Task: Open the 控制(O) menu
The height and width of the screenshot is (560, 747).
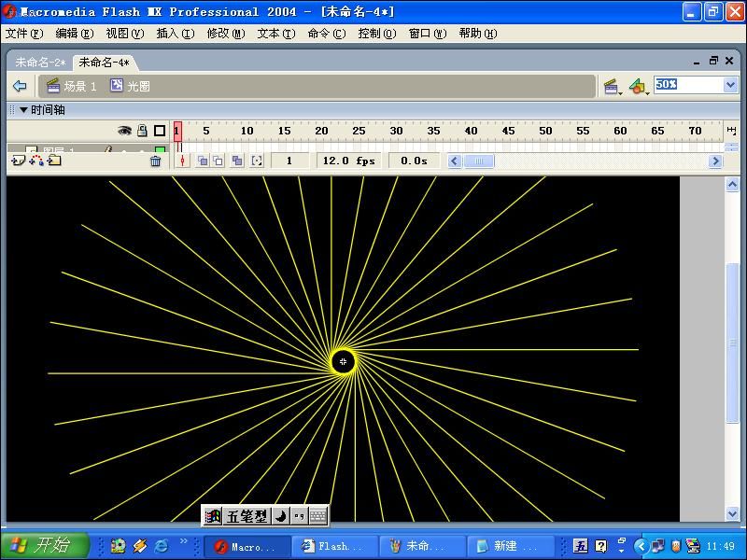Action: click(377, 34)
